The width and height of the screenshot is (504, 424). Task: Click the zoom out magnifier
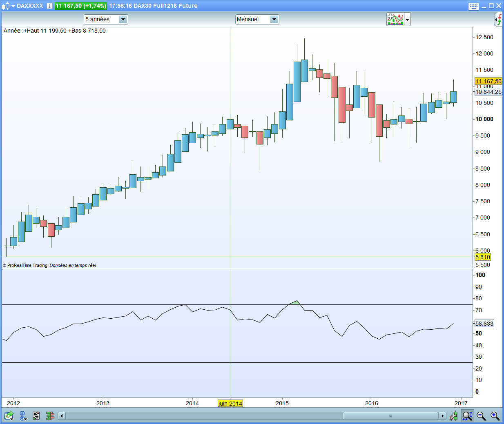481,416
